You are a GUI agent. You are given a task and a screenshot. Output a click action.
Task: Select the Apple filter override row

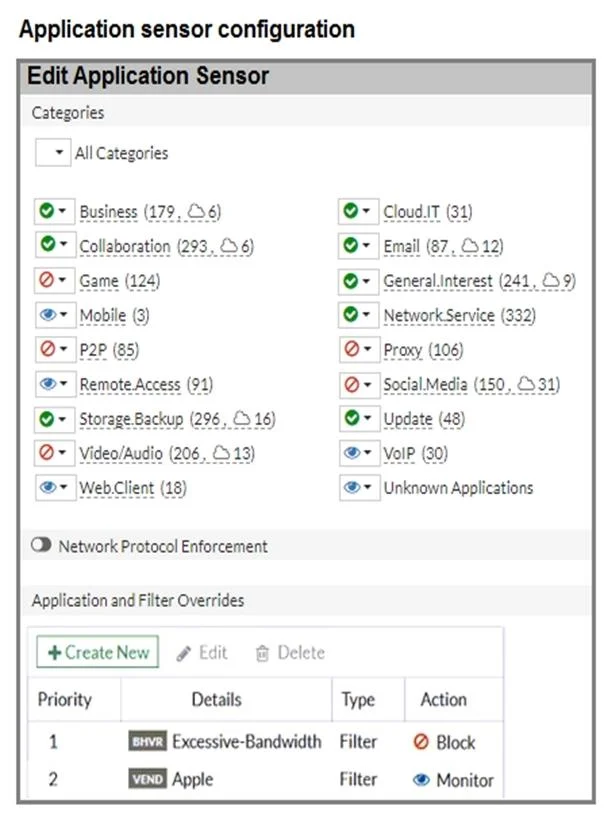pos(265,779)
